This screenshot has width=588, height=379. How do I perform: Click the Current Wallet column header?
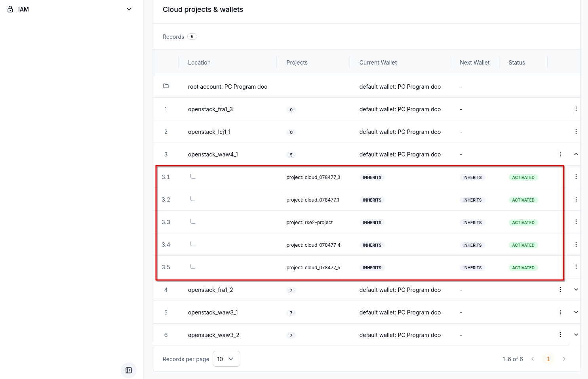(x=378, y=63)
